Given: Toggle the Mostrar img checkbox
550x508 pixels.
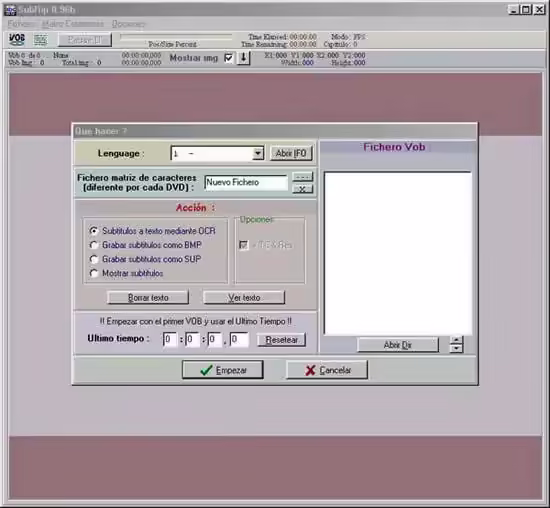Looking at the screenshot, I should 228,58.
